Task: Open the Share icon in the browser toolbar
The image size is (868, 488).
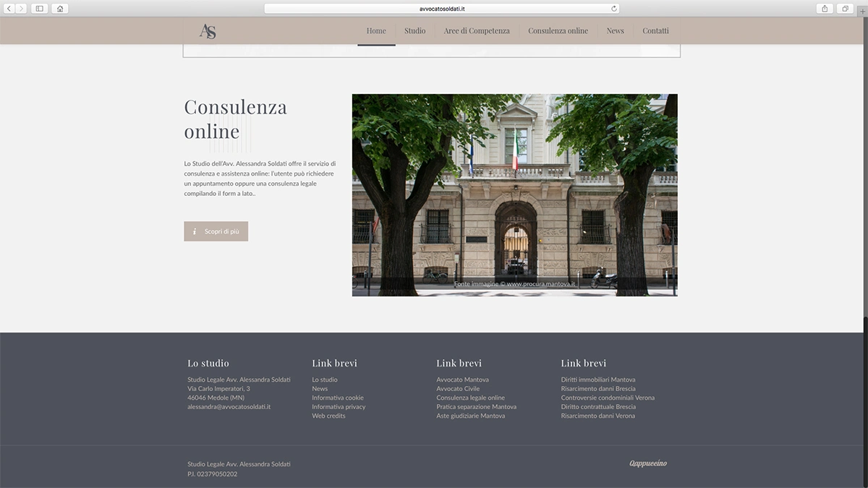Action: (x=825, y=9)
